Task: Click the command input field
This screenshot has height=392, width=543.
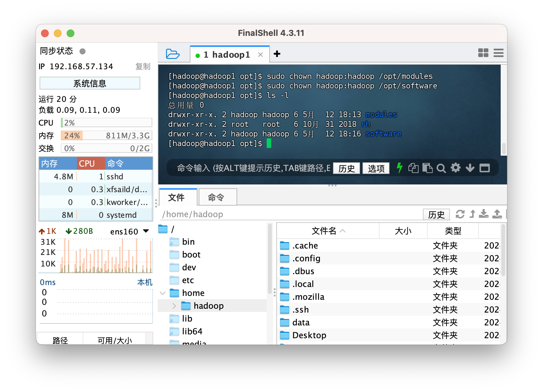Action: click(x=253, y=168)
